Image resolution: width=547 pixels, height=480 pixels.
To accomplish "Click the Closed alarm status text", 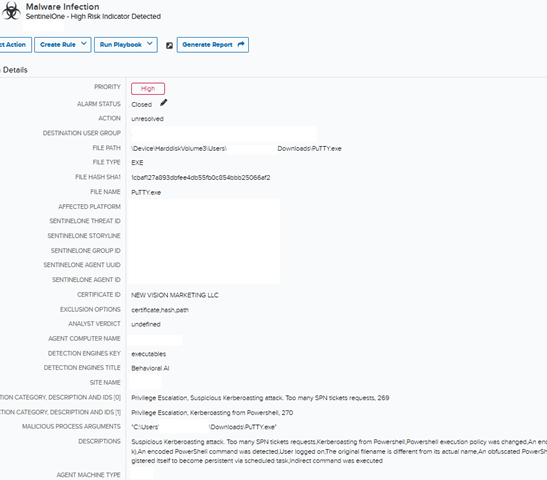I will point(142,104).
